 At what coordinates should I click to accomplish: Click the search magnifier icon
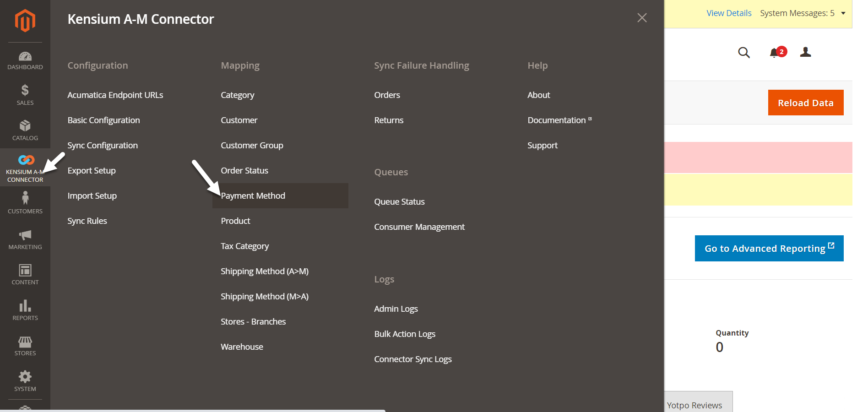[x=744, y=53]
